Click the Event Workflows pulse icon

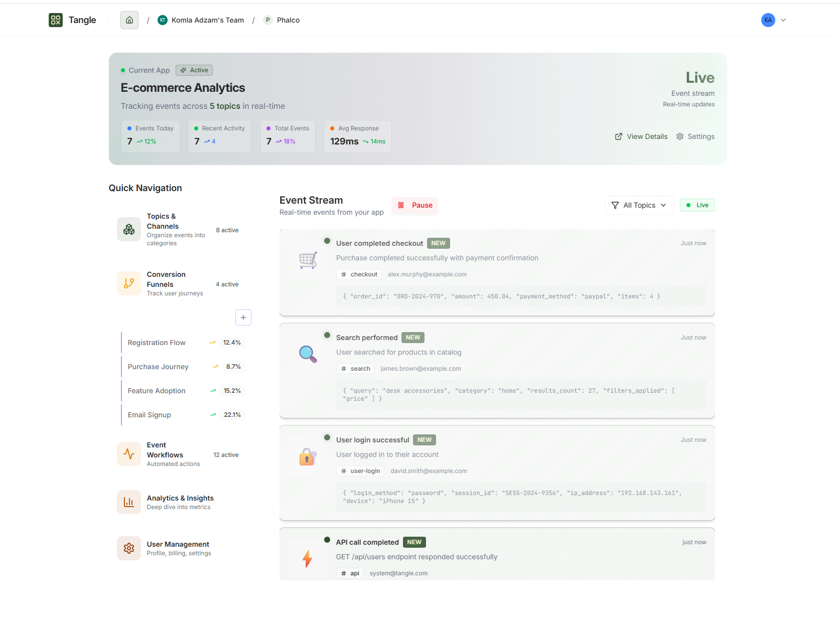click(x=129, y=454)
